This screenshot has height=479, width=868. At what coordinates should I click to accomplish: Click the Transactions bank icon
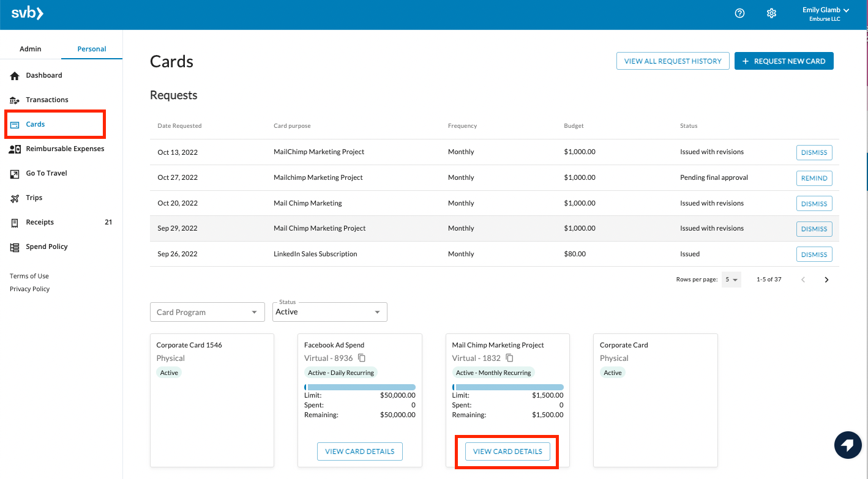tap(15, 100)
